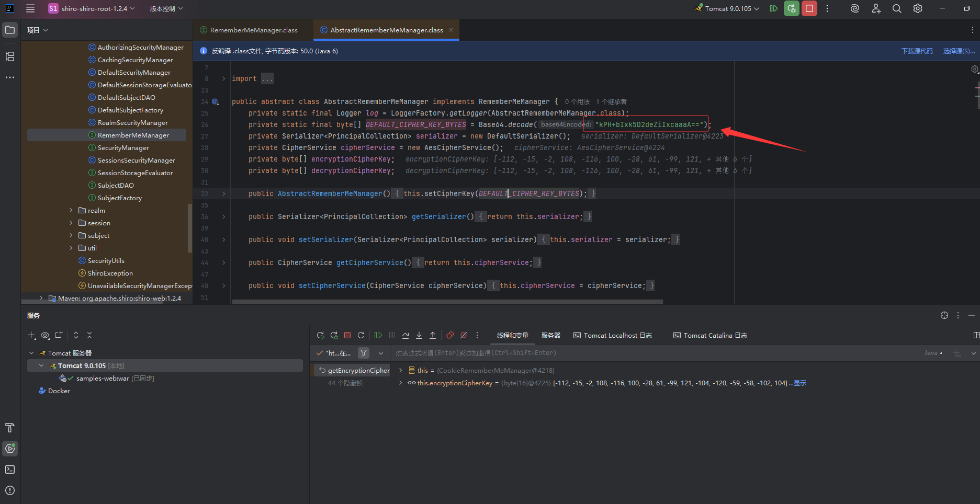The height and width of the screenshot is (504, 980).
Task: Toggle Mute Breakpoints in debugger toolbar
Action: point(464,335)
